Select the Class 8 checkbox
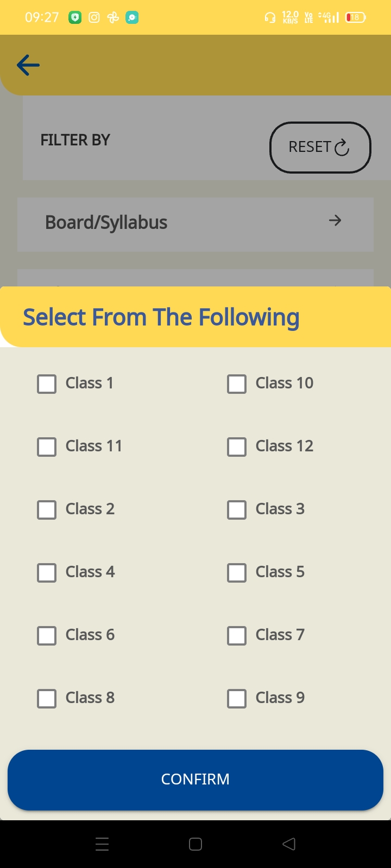Screen dimensions: 391x868 coord(47,698)
